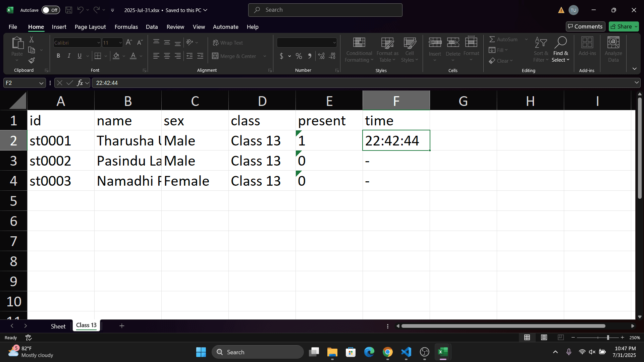Click the Insert Function fx icon
The height and width of the screenshot is (362, 644).
click(x=80, y=83)
